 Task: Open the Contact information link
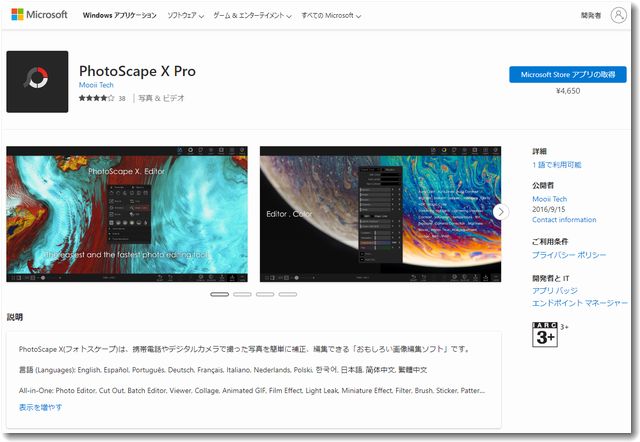(x=564, y=220)
